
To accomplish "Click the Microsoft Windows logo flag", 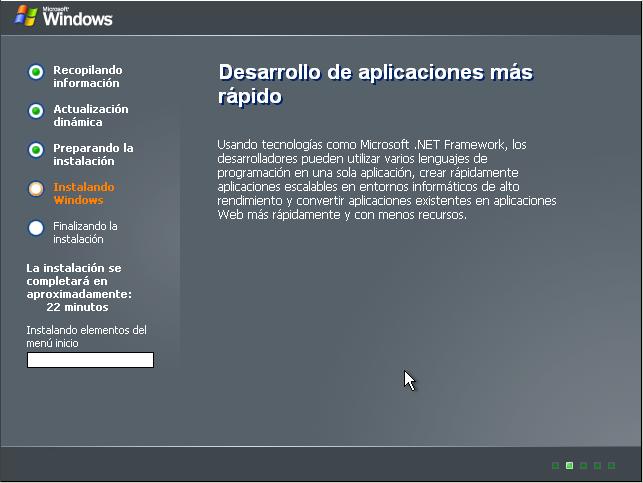I will coord(26,16).
